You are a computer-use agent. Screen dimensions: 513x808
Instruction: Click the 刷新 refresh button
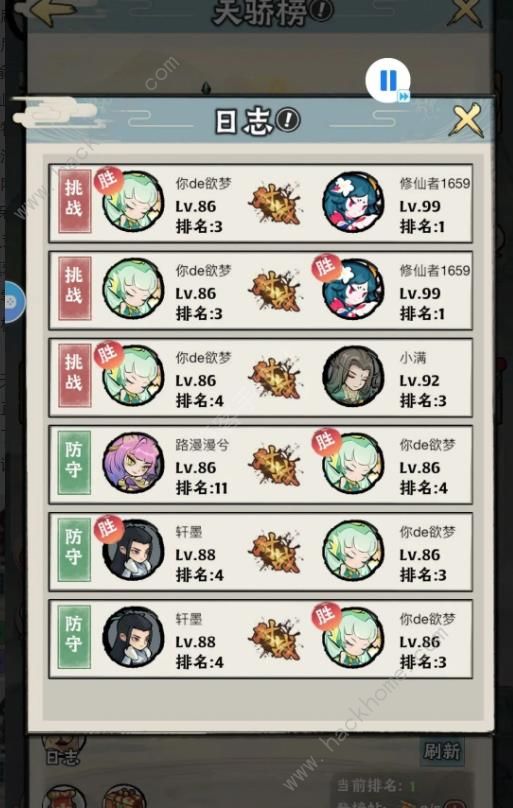(x=442, y=751)
